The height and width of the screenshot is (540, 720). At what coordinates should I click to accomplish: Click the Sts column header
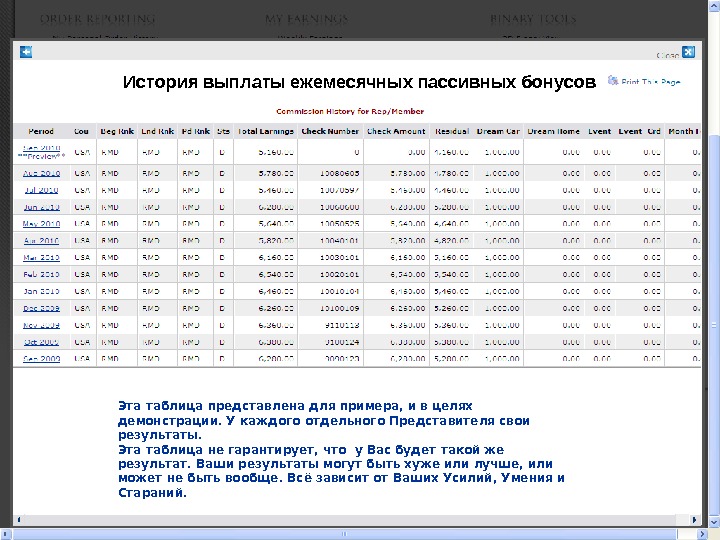(x=224, y=131)
